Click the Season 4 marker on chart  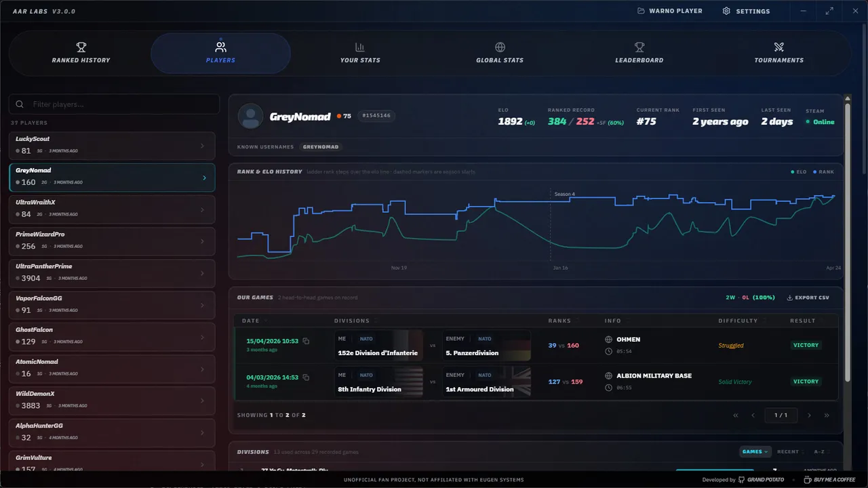coord(564,195)
